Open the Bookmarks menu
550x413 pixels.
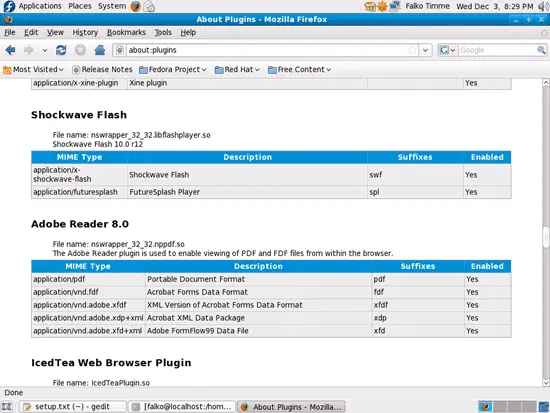click(126, 32)
